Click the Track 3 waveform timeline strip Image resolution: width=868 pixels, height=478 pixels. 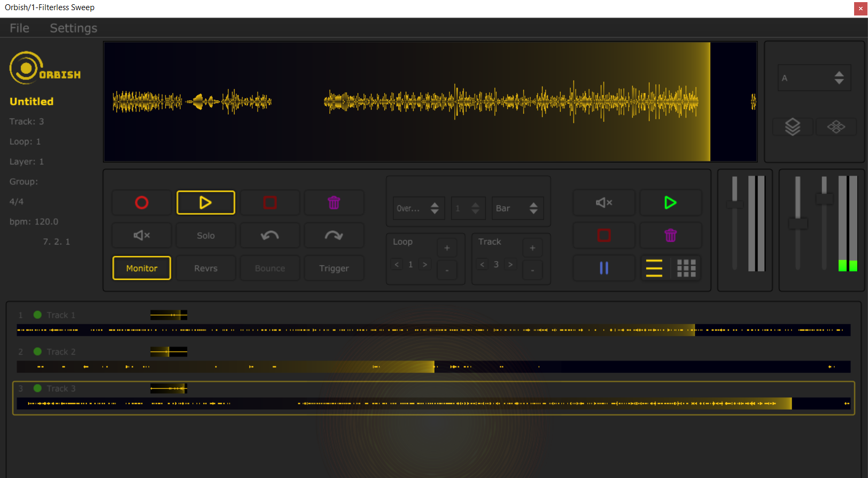coord(433,404)
